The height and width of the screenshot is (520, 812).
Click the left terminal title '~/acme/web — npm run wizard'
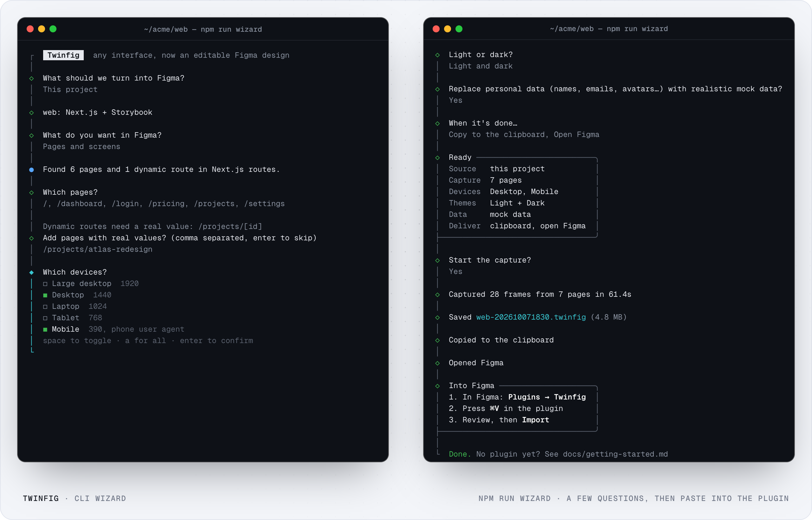point(203,29)
